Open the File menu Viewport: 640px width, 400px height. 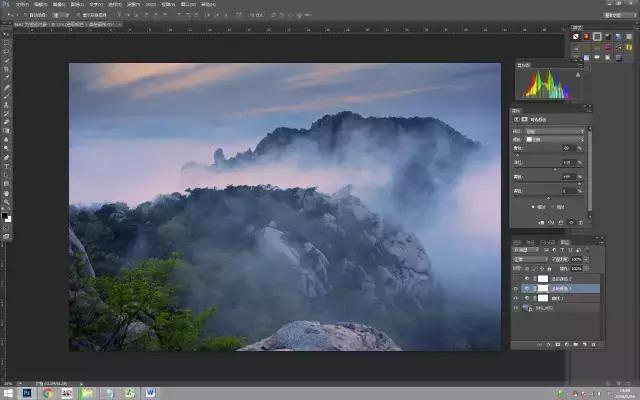[x=22, y=4]
